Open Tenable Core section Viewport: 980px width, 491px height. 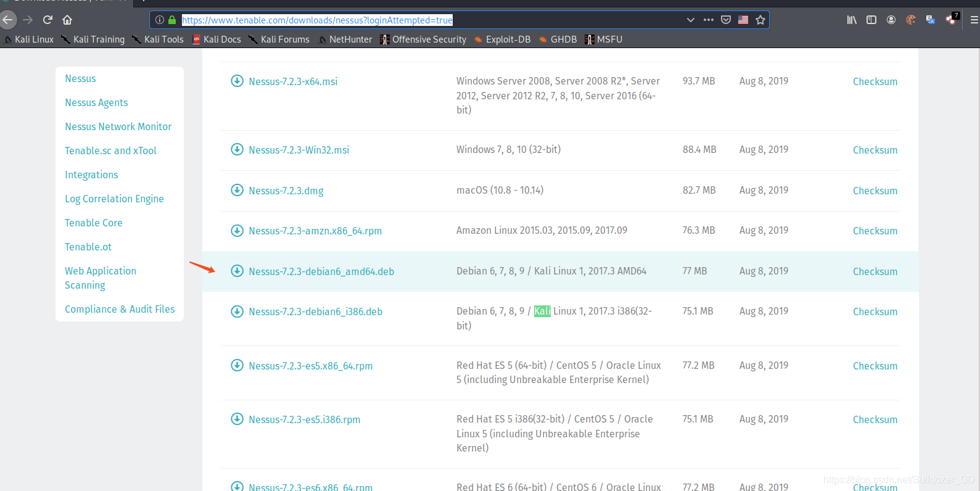point(94,223)
